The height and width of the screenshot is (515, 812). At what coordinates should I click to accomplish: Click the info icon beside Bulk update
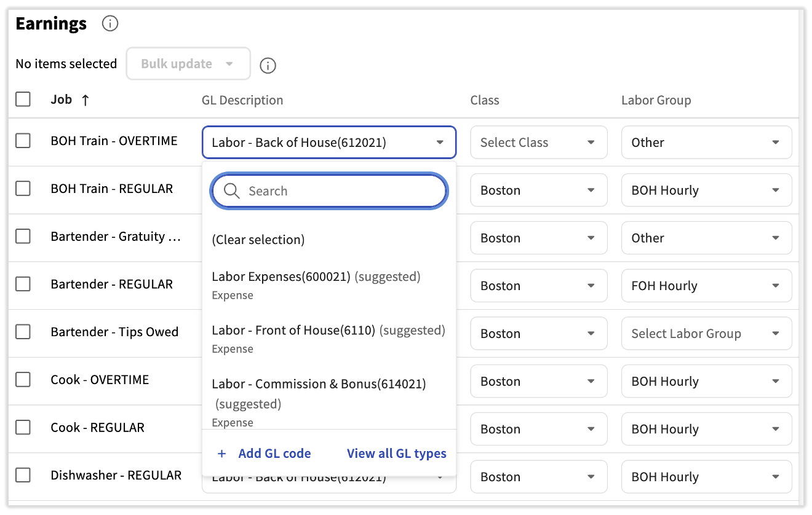click(268, 65)
